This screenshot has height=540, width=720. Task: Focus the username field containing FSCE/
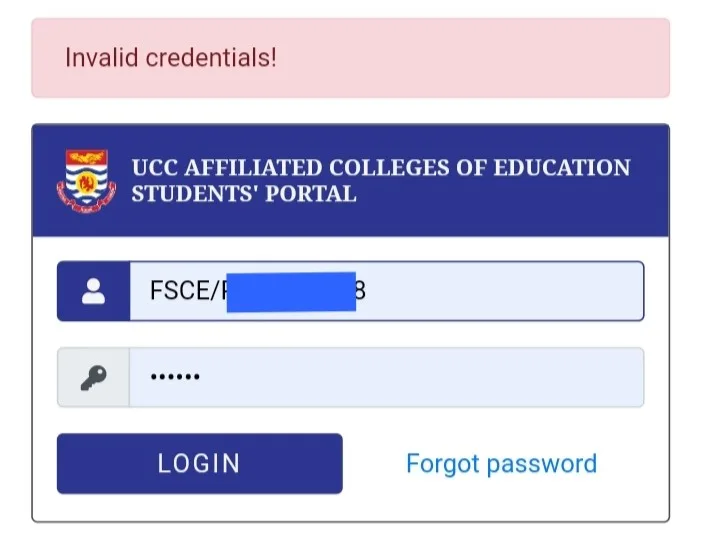[x=387, y=291]
